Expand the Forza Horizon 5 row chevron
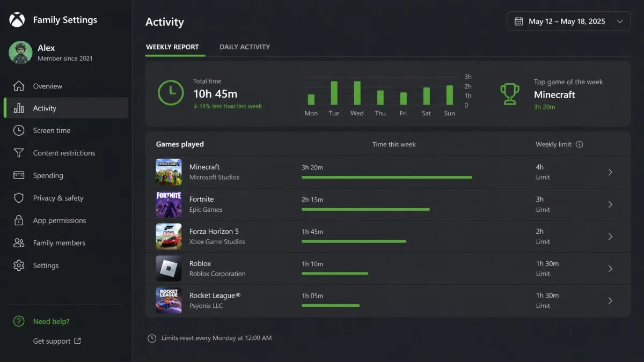The width and height of the screenshot is (644, 362). [610, 237]
